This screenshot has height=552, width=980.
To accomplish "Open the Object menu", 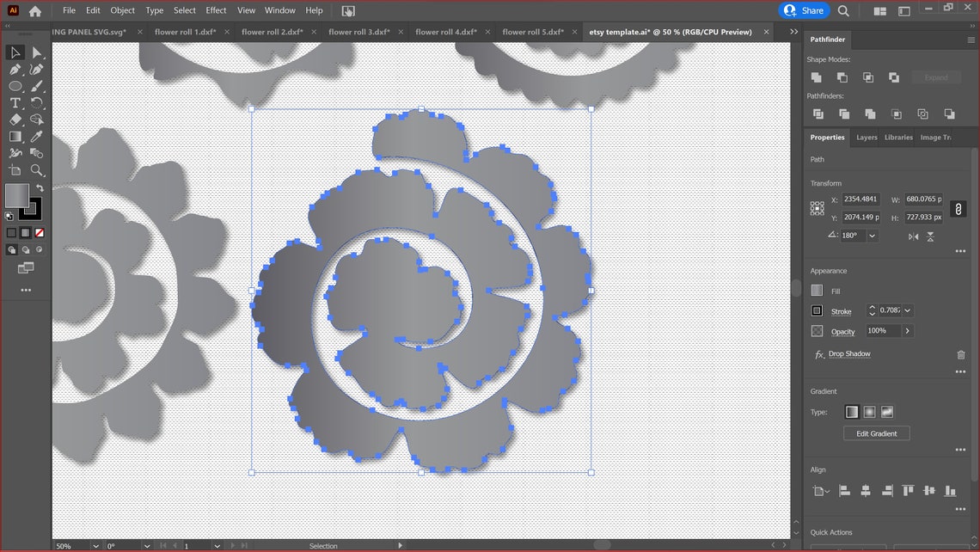I will pyautogui.click(x=122, y=10).
